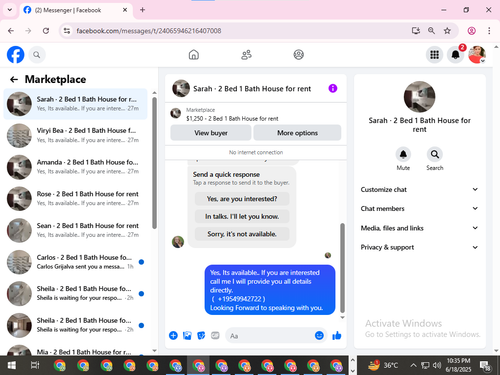Open the Chrome profile avatar
The width and height of the screenshot is (500, 375).
[x=471, y=31]
